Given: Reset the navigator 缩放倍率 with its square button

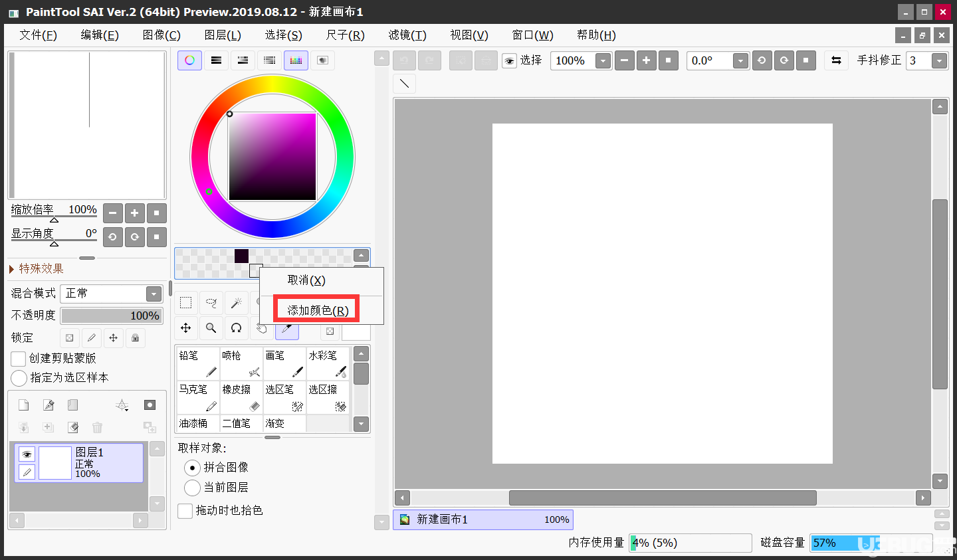Looking at the screenshot, I should tap(156, 213).
